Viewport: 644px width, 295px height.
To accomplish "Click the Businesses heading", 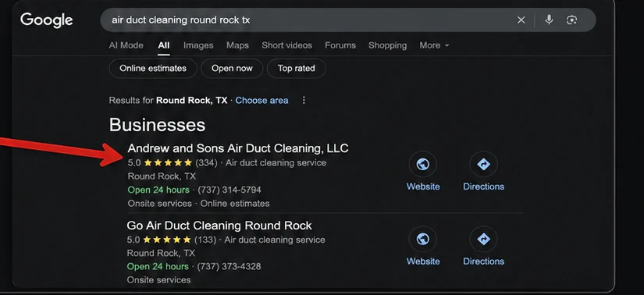I will (157, 125).
